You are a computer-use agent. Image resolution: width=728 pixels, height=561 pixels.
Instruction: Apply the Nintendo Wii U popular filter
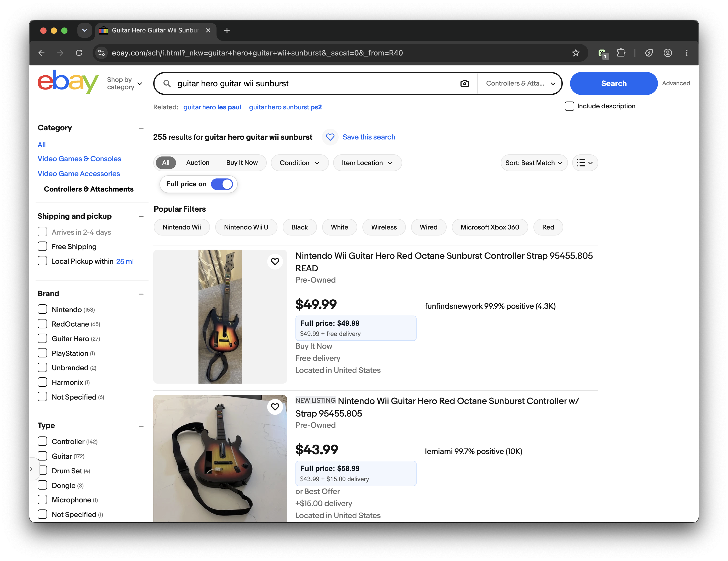[246, 227]
